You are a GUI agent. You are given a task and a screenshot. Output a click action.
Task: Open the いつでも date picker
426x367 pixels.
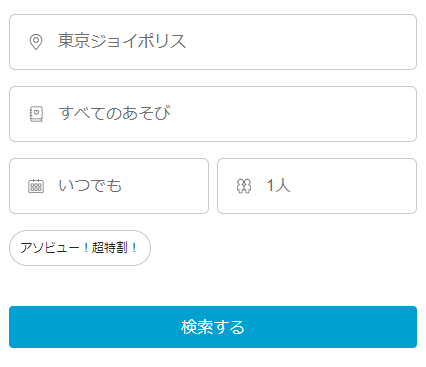pos(109,186)
